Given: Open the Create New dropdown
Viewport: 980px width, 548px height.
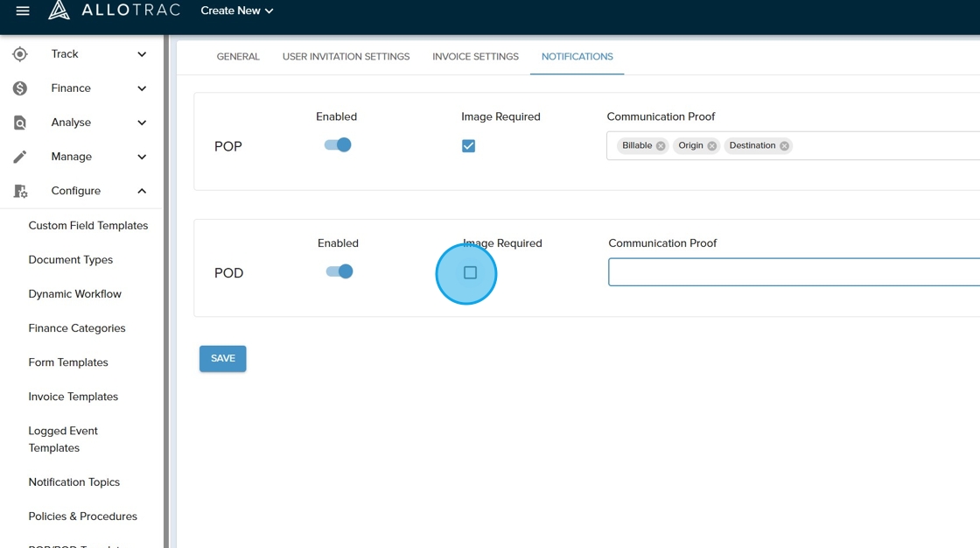Looking at the screenshot, I should tap(237, 11).
